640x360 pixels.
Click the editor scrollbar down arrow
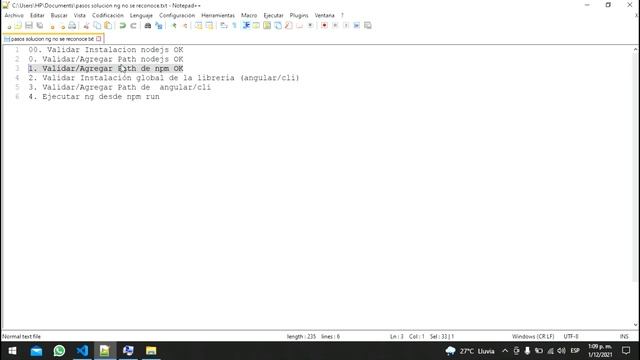pos(636,325)
